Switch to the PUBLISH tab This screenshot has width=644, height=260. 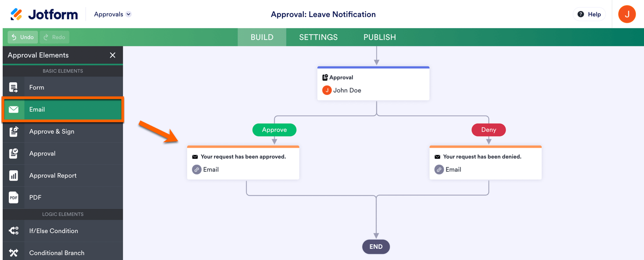(379, 37)
